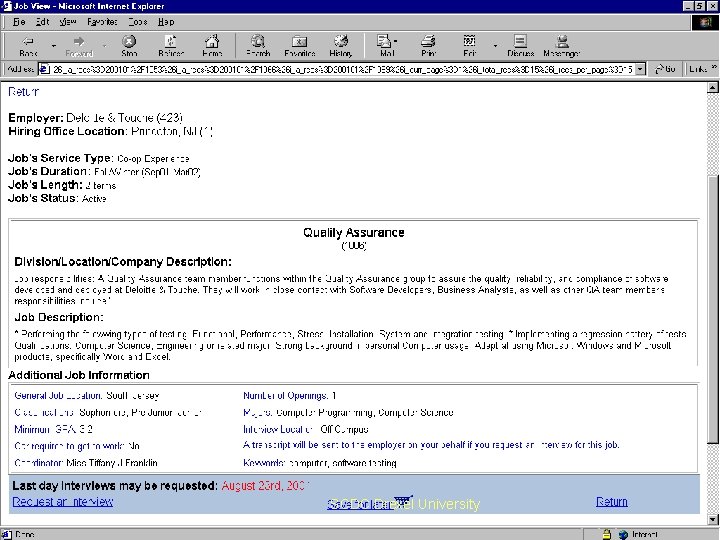
Task: Click the General Job Location entry
Action: pos(87,395)
